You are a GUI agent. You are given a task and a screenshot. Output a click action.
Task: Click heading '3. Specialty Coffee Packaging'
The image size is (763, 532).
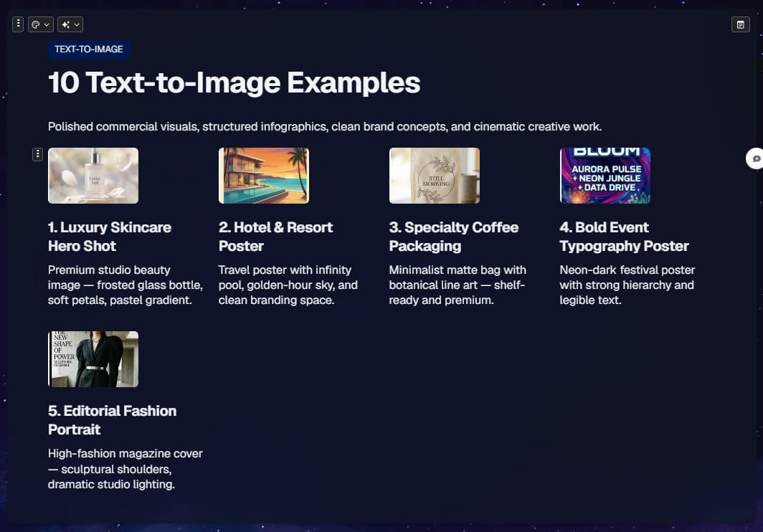coord(453,237)
